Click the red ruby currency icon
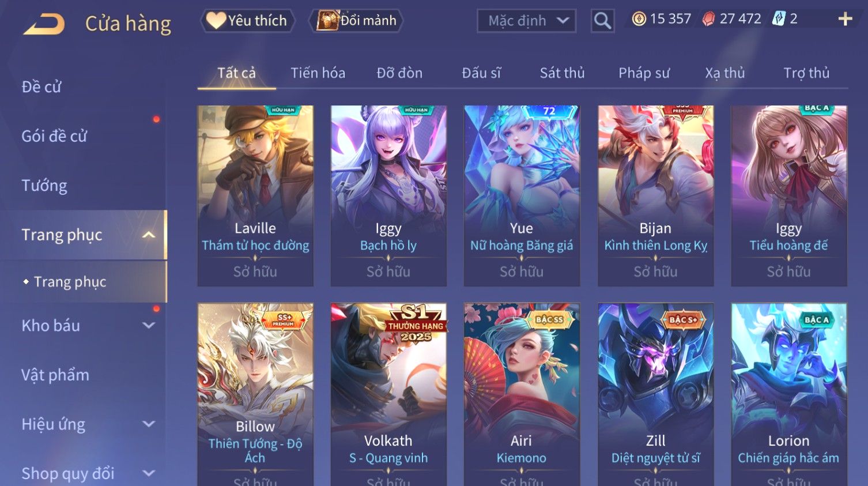This screenshot has height=486, width=868. click(708, 19)
